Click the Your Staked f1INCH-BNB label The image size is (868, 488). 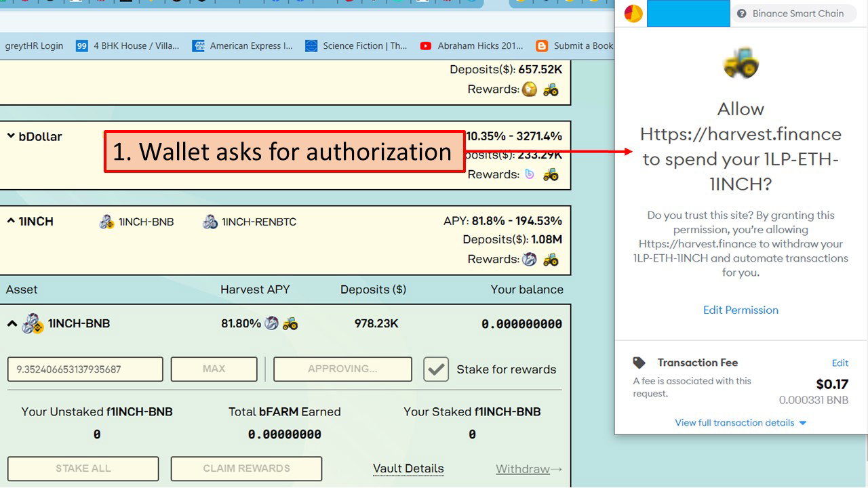pyautogui.click(x=472, y=411)
